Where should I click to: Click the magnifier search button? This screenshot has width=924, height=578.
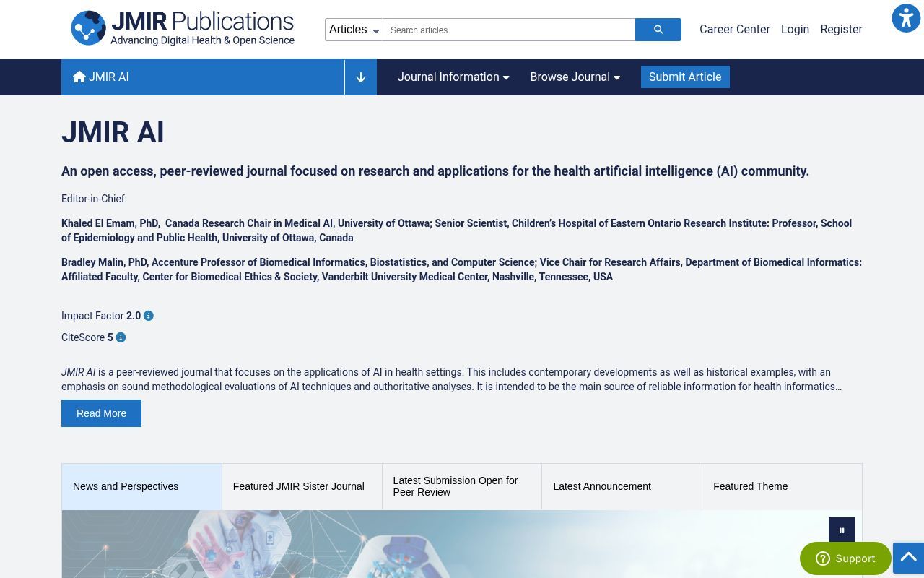(x=658, y=30)
